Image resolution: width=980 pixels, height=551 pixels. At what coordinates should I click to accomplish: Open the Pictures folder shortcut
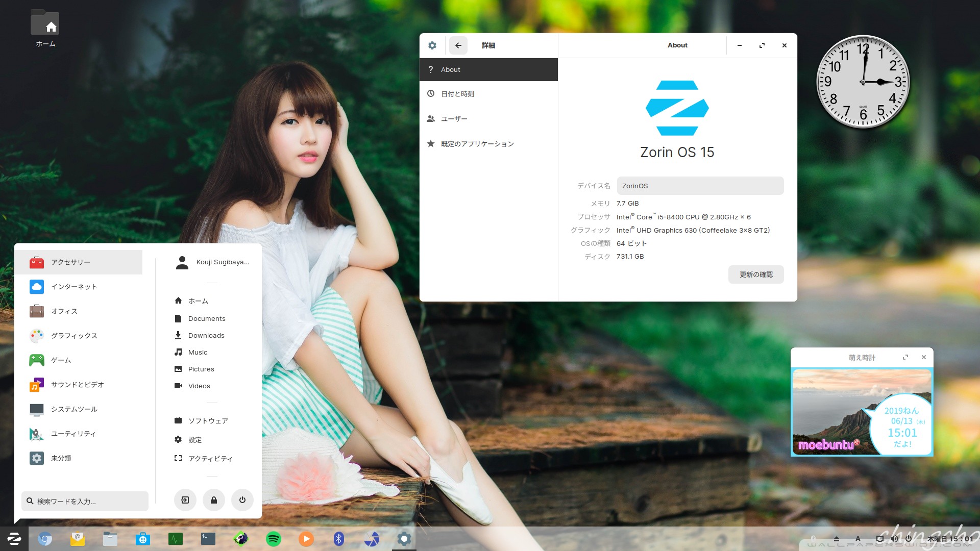click(x=194, y=369)
